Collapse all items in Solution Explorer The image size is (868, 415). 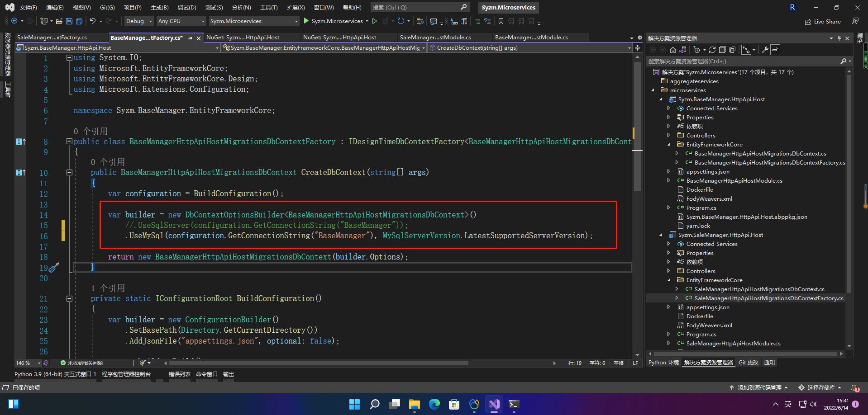tap(722, 50)
